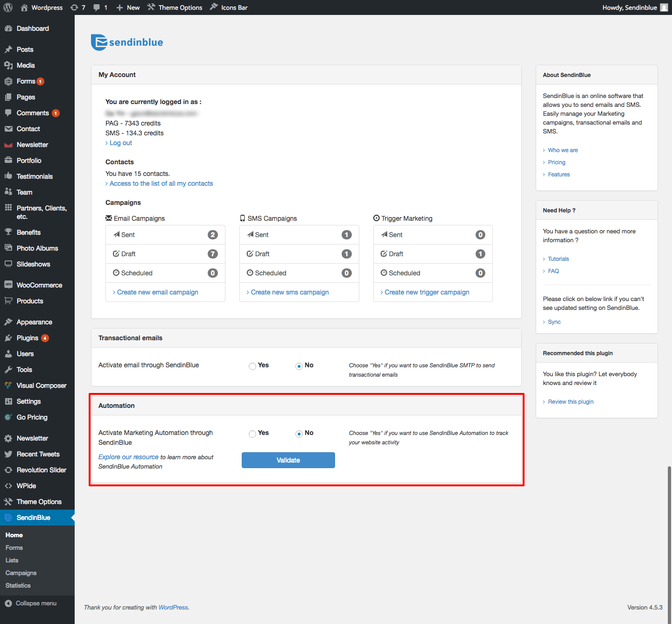This screenshot has width=672, height=624.
Task: Open the updates icon showing 7
Action: click(74, 7)
